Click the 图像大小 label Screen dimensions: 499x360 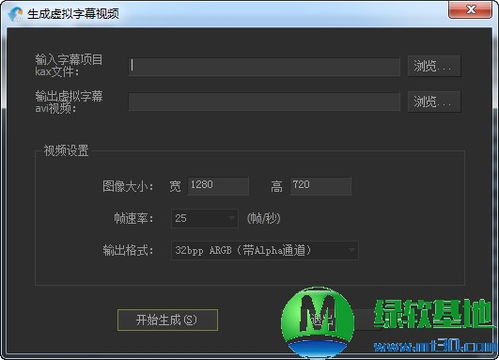pyautogui.click(x=127, y=186)
